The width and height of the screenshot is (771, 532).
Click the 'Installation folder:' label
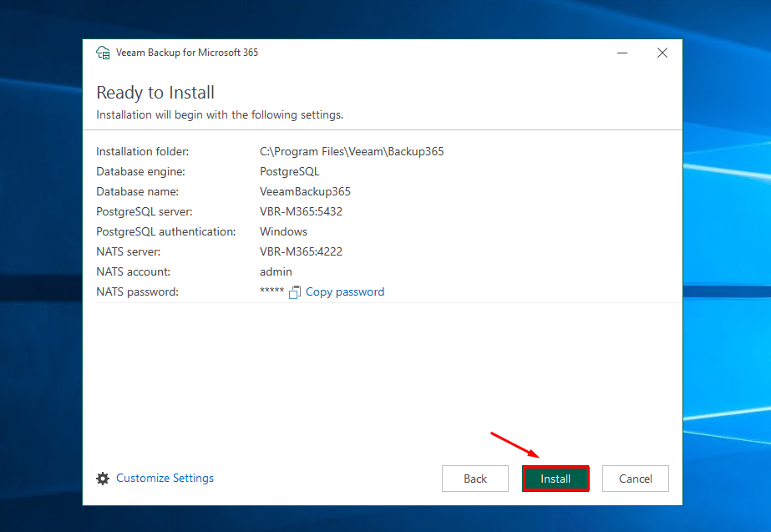(143, 151)
